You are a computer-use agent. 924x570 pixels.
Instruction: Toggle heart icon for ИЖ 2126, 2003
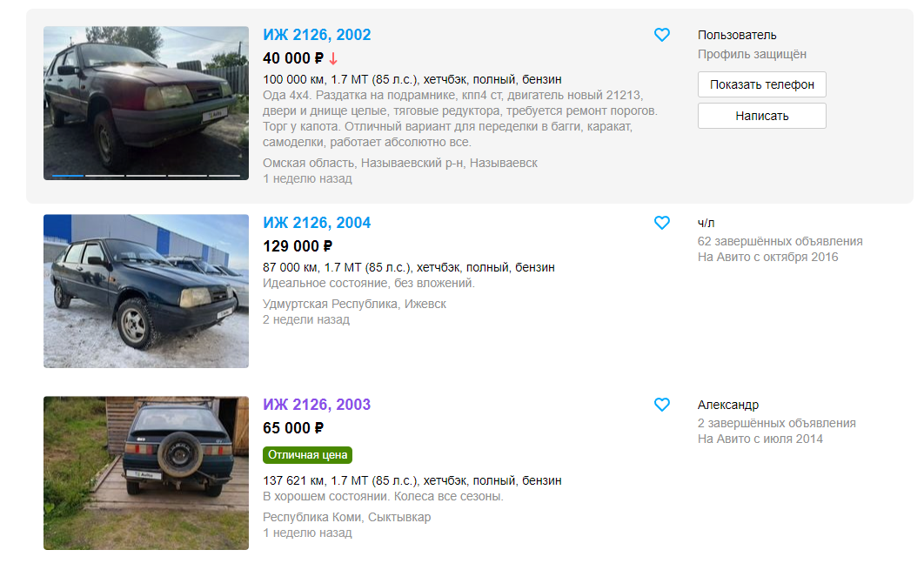pos(662,405)
